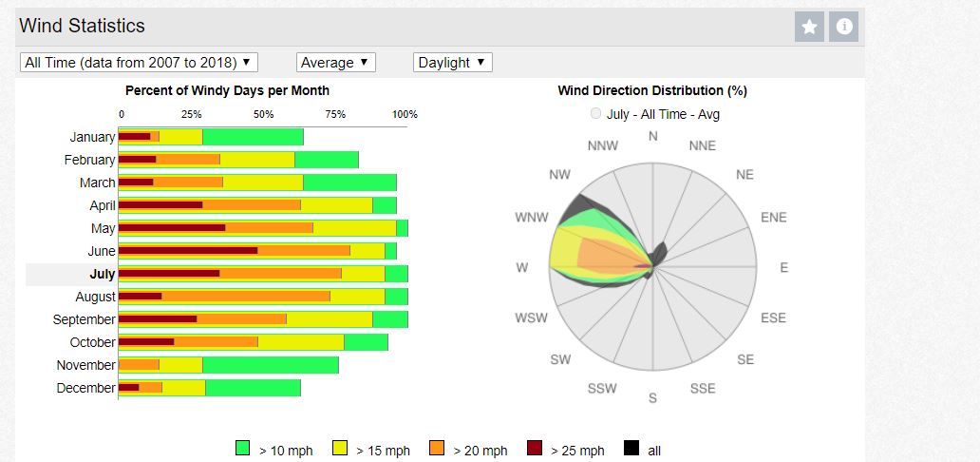Click the star favorite icon
Viewport: 980px width, 462px height.
809,27
